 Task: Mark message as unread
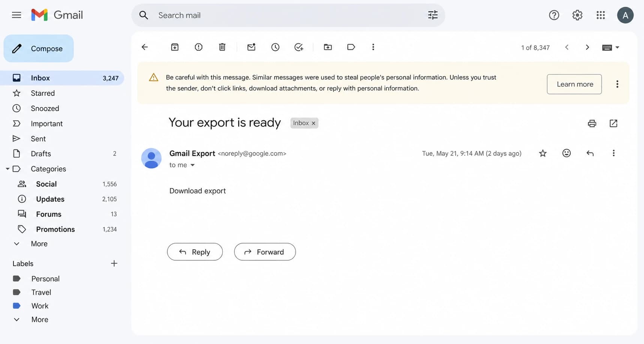point(251,47)
